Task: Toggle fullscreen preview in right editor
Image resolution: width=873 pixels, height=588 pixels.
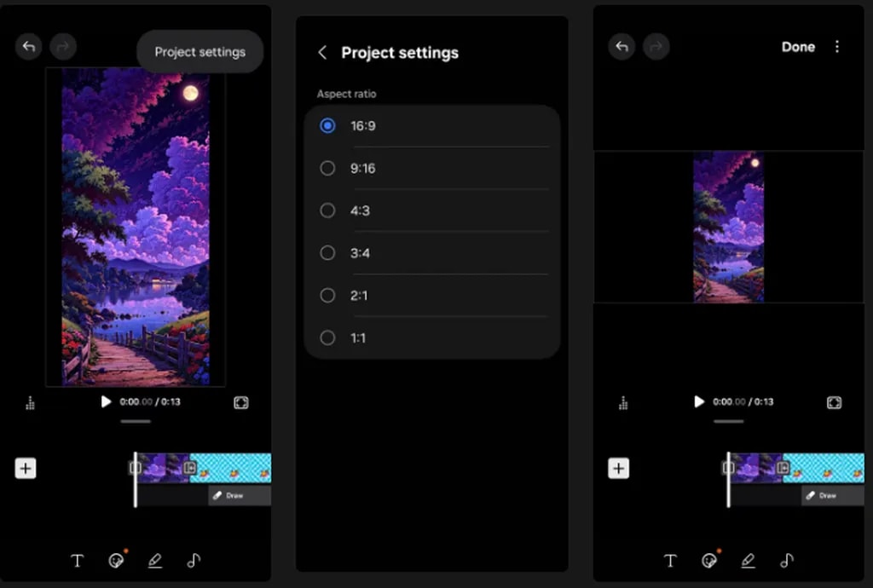Action: click(x=834, y=402)
